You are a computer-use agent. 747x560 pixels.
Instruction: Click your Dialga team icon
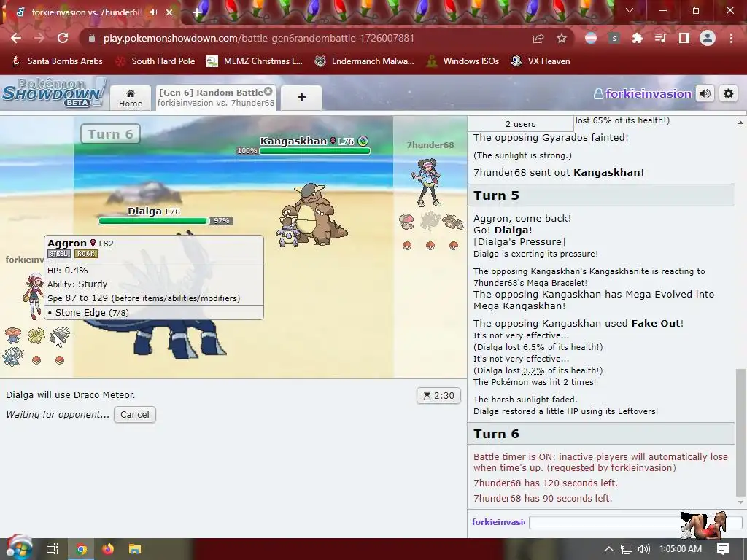tap(13, 357)
